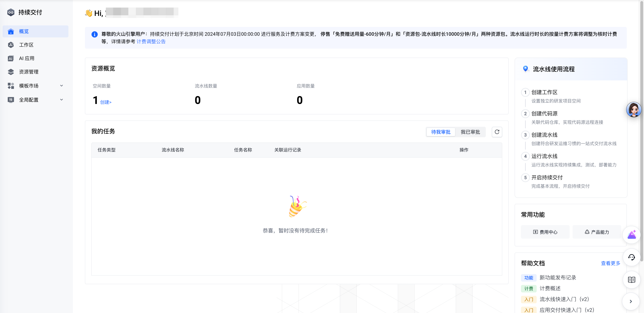The image size is (644, 313).
Task: Open the 概览 overview sidebar icon
Action: pyautogui.click(x=11, y=31)
